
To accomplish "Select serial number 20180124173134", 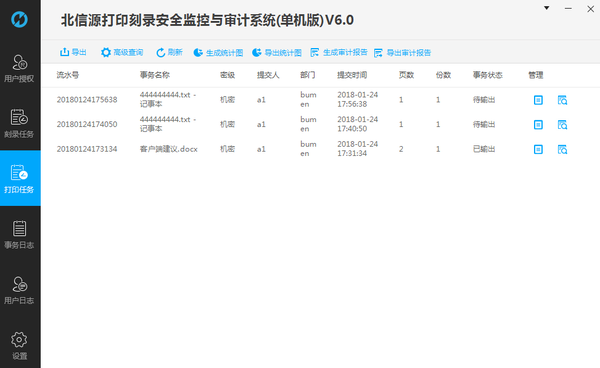I will click(87, 149).
